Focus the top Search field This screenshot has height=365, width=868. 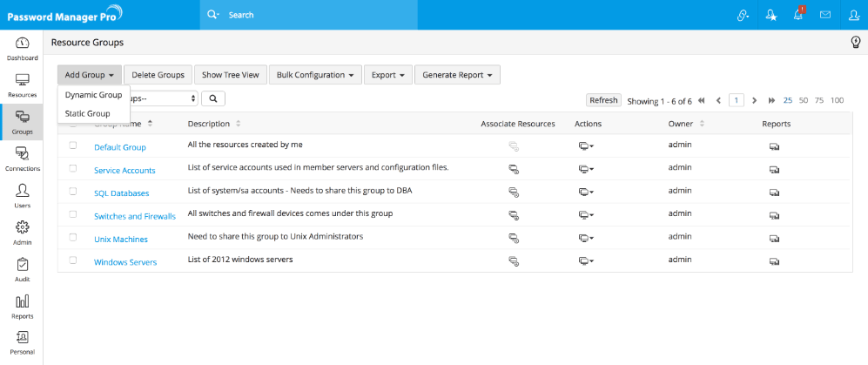348,15
